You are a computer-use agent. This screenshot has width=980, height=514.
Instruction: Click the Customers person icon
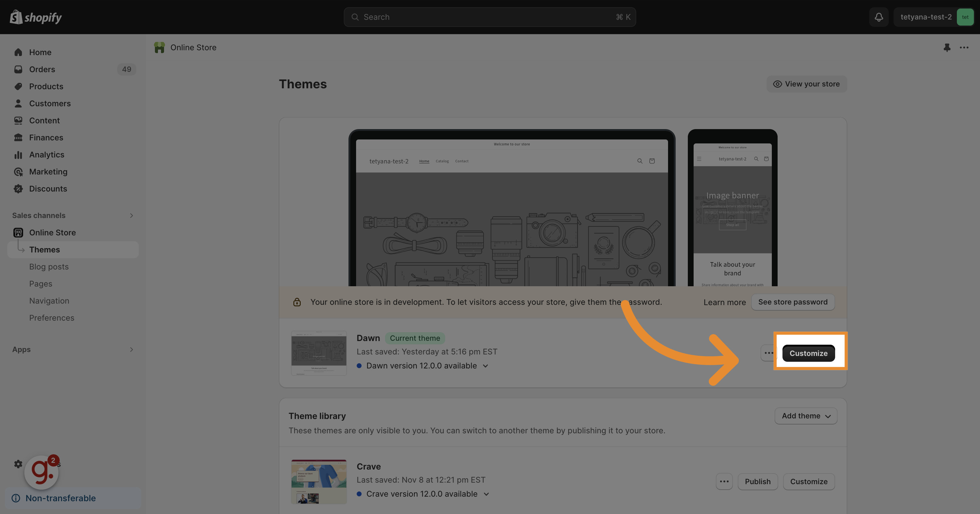tap(18, 103)
